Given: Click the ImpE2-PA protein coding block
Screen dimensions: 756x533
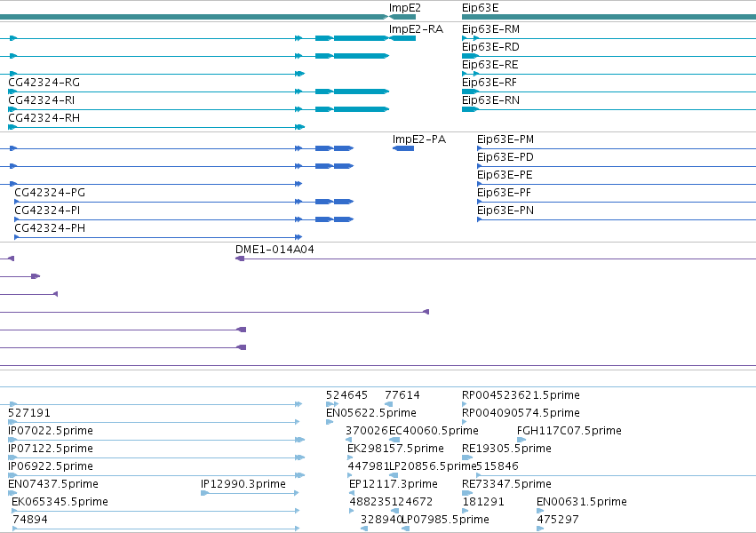Looking at the screenshot, I should coord(403,148).
